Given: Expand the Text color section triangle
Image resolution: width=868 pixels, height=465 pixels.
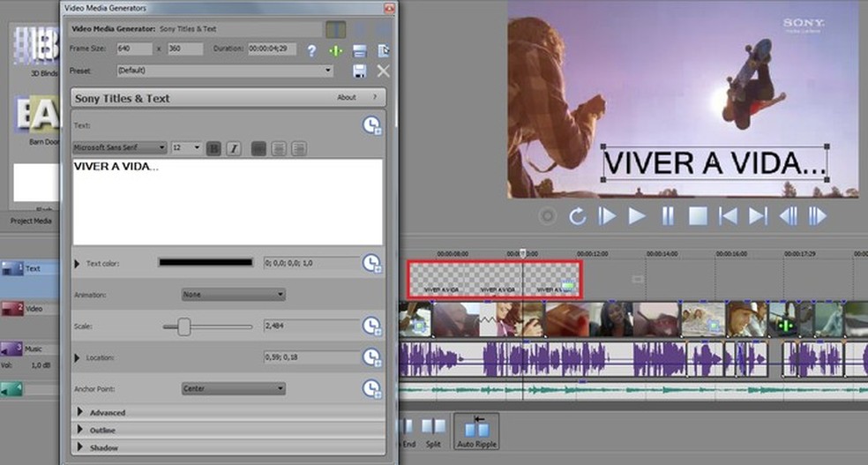Looking at the screenshot, I should (77, 264).
